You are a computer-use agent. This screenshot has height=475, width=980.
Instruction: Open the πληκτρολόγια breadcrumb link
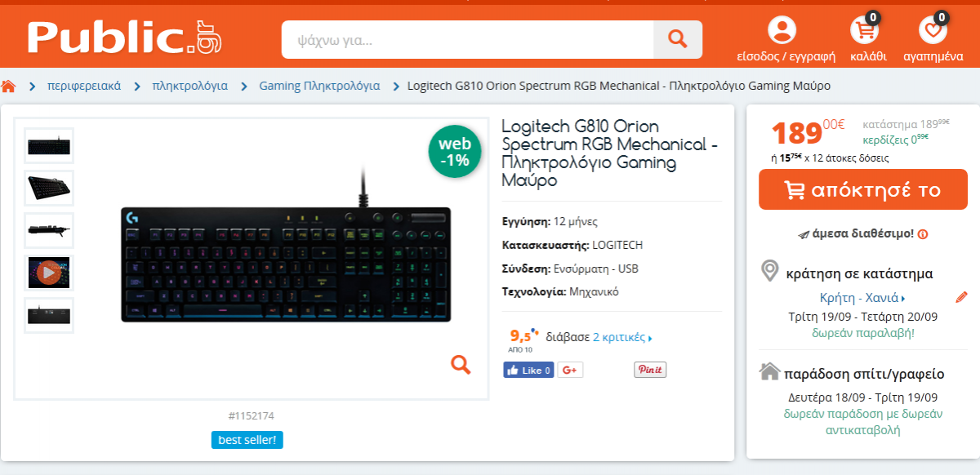click(x=189, y=86)
